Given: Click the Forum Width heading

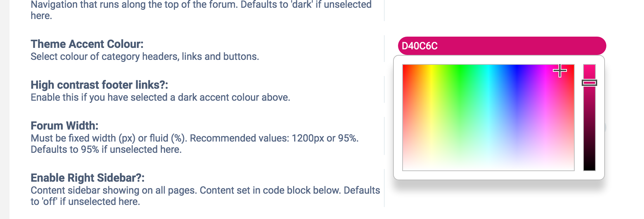Looking at the screenshot, I should 64,126.
